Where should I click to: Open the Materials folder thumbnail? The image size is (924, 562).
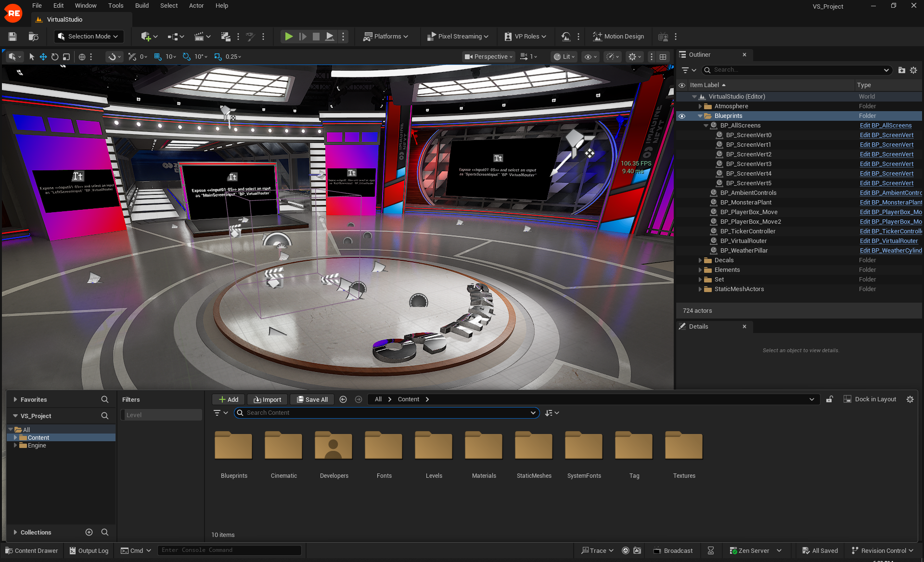484,446
